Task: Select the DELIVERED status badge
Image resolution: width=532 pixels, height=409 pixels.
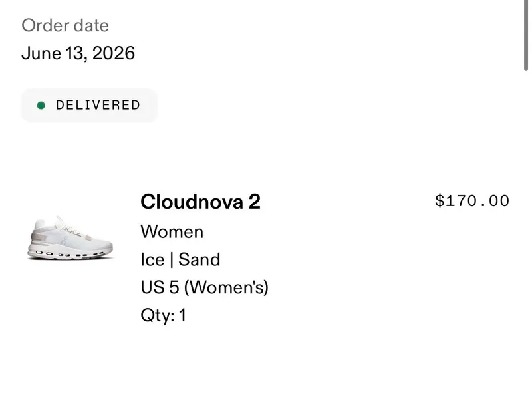Action: pos(89,105)
